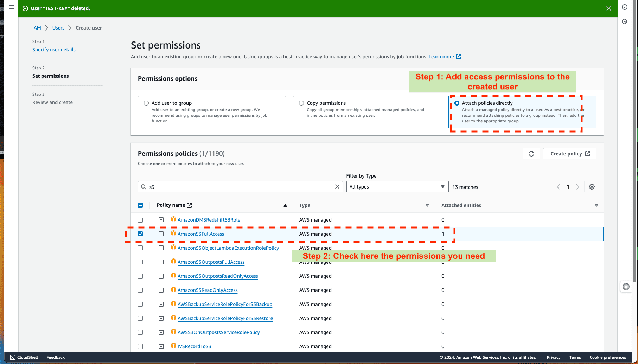Viewport: 638px width, 364px height.
Task: Click the 'Review and create' step label
Action: coord(52,102)
